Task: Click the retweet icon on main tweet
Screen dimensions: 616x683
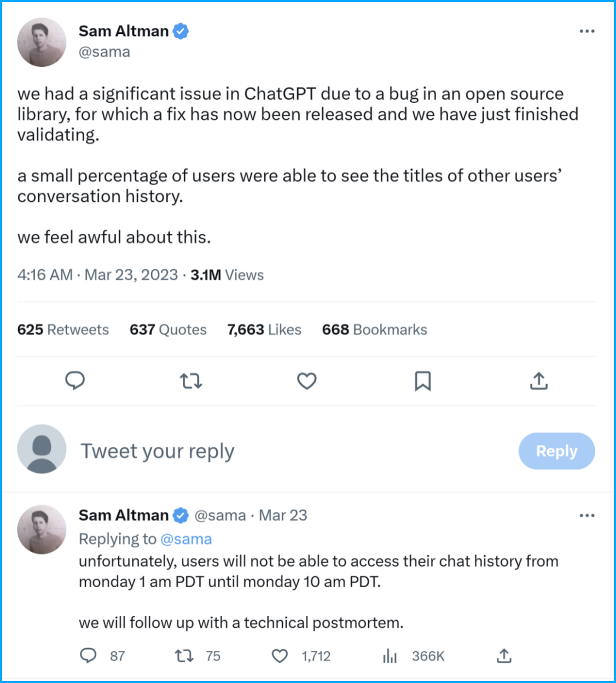Action: [x=191, y=380]
